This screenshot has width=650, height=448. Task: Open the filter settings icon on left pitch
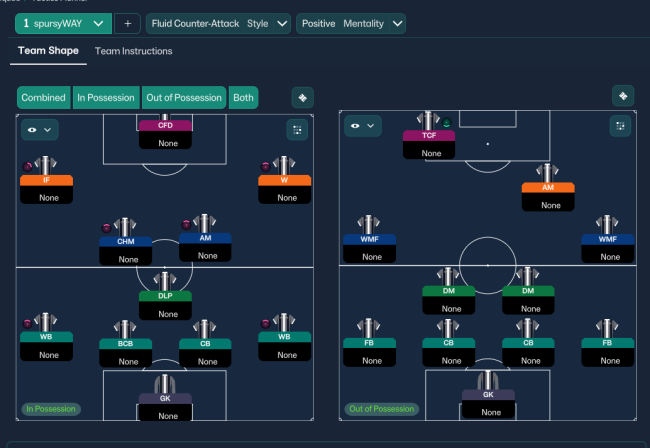point(297,130)
